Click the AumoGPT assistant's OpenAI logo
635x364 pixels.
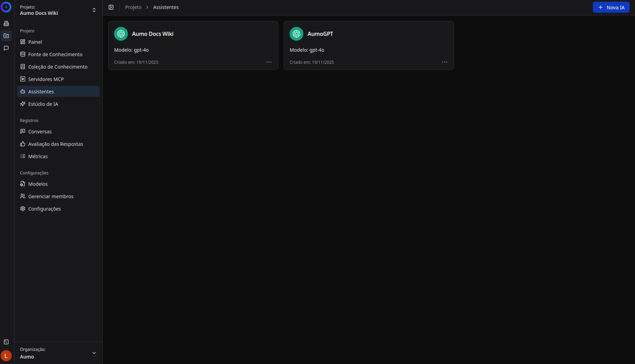(296, 34)
